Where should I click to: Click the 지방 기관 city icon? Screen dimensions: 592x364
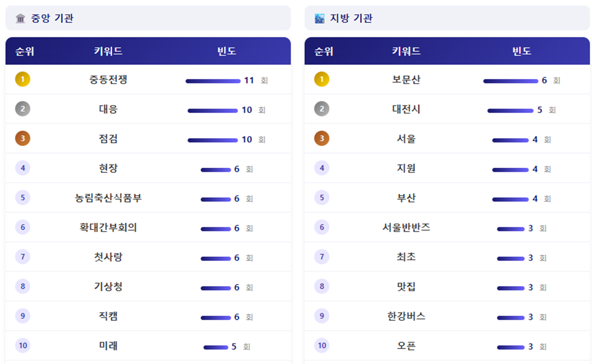pyautogui.click(x=320, y=18)
